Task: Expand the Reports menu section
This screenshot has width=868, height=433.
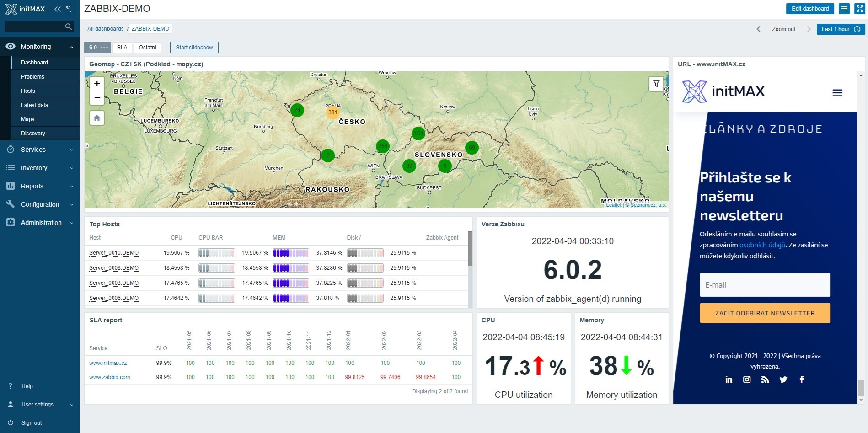Action: click(40, 186)
